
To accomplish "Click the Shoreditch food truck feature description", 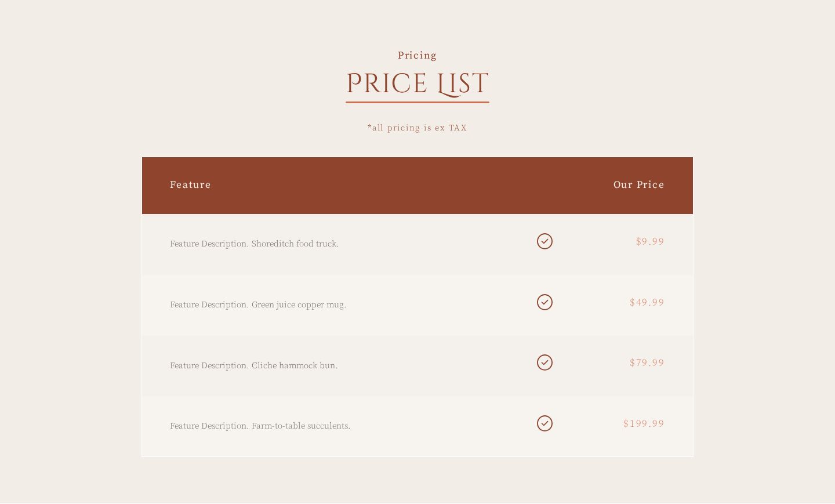I will pos(254,244).
